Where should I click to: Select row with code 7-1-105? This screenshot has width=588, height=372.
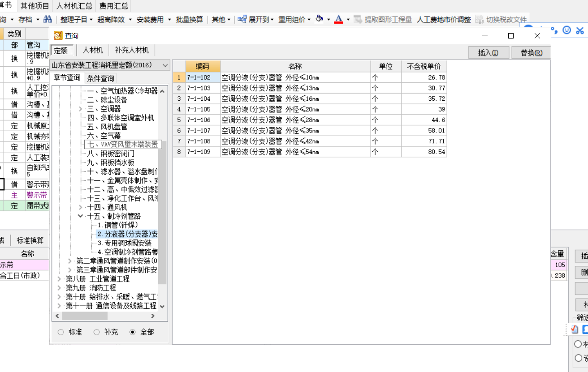coord(310,109)
